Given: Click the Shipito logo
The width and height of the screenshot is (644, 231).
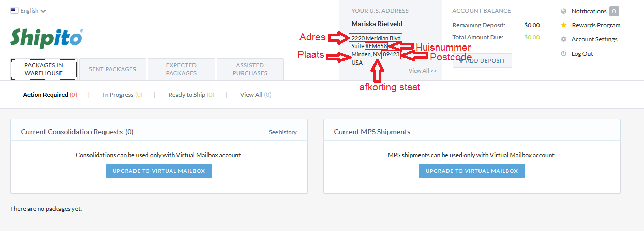Looking at the screenshot, I should pyautogui.click(x=47, y=38).
